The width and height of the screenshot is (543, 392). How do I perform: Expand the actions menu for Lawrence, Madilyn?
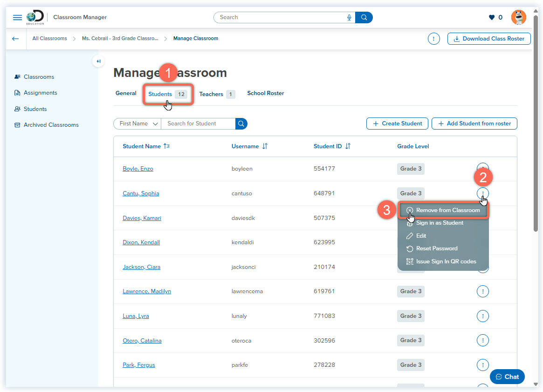(483, 291)
